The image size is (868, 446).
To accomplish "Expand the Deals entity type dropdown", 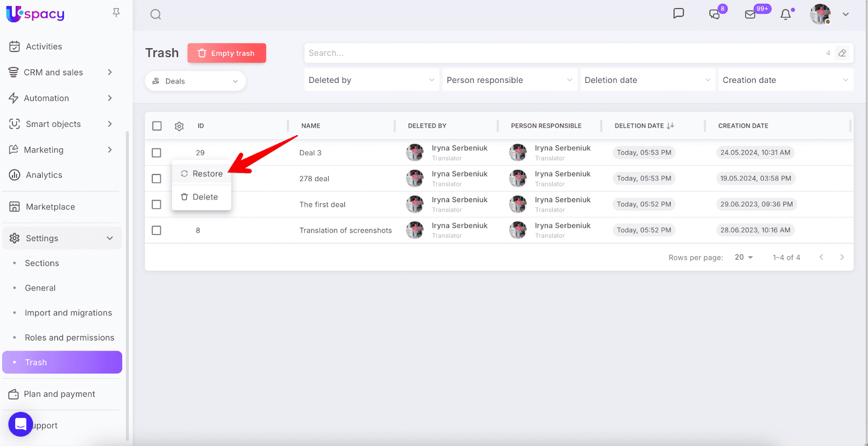I will 195,81.
